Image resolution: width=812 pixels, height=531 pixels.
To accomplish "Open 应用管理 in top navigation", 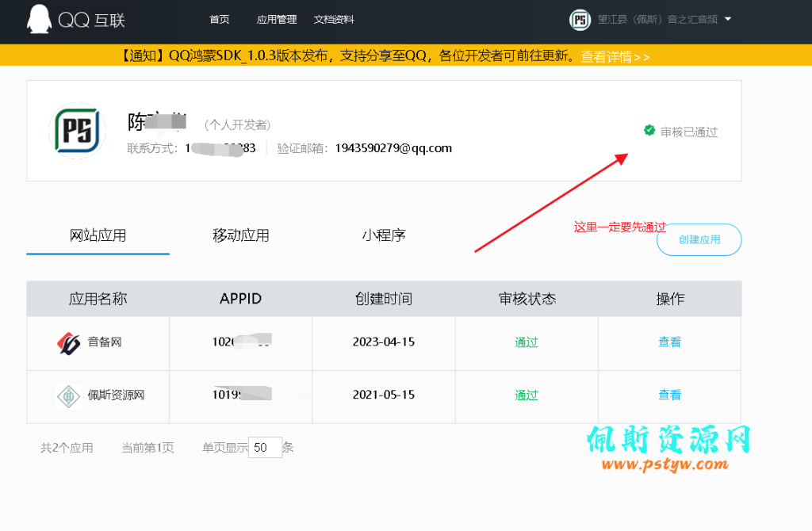I will pos(277,20).
